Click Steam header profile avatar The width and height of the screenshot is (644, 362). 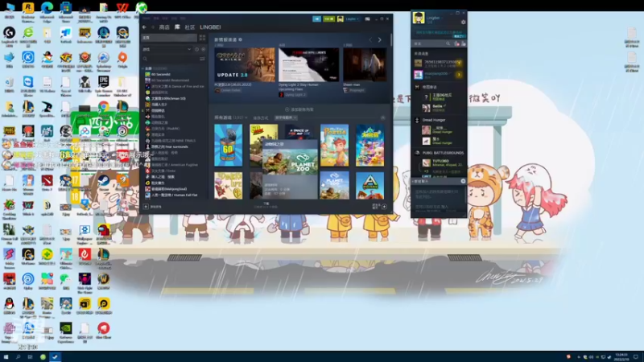[340, 19]
